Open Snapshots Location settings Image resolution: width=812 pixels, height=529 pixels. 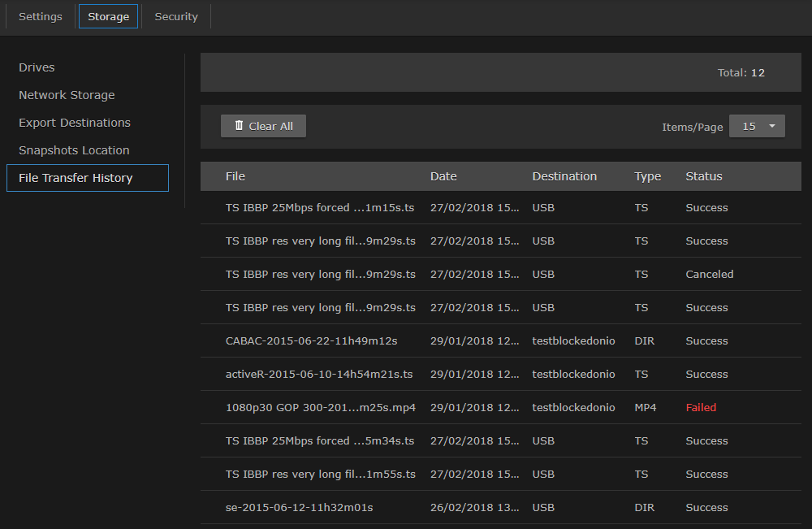[74, 150]
